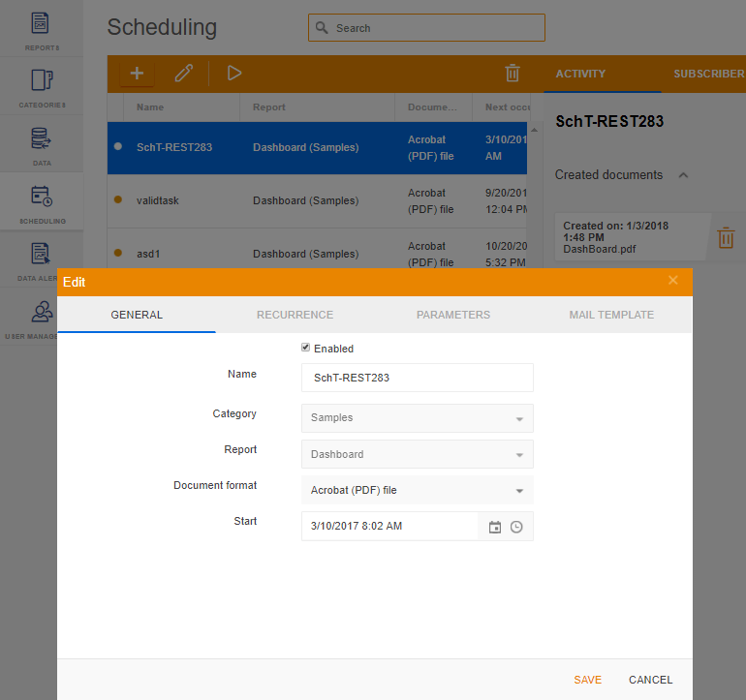Image resolution: width=746 pixels, height=700 pixels.
Task: Click the Search box
Action: [x=426, y=27]
